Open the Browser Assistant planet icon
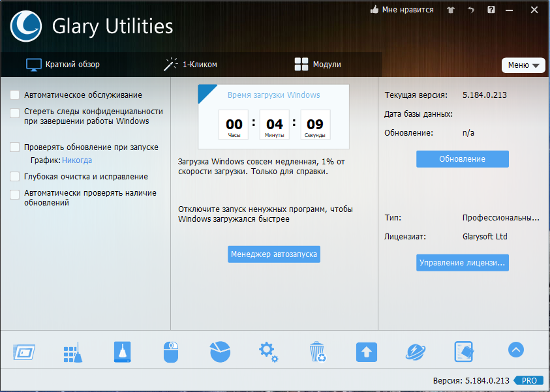This screenshot has height=392, width=550. (x=416, y=352)
